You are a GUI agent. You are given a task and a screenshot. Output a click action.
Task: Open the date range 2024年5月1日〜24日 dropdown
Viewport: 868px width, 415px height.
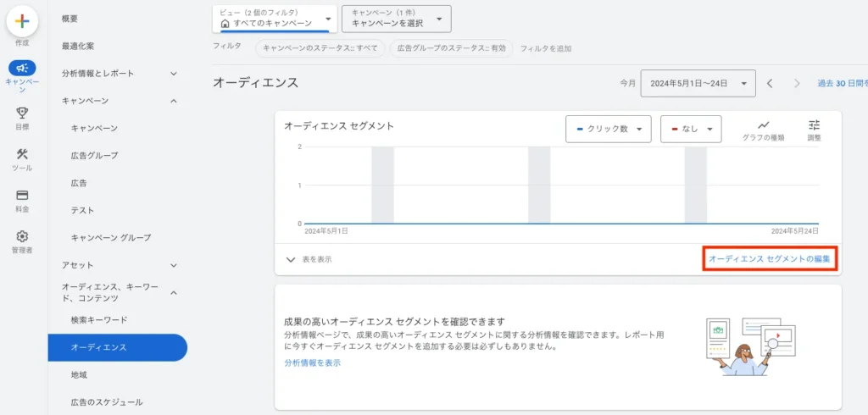point(698,84)
